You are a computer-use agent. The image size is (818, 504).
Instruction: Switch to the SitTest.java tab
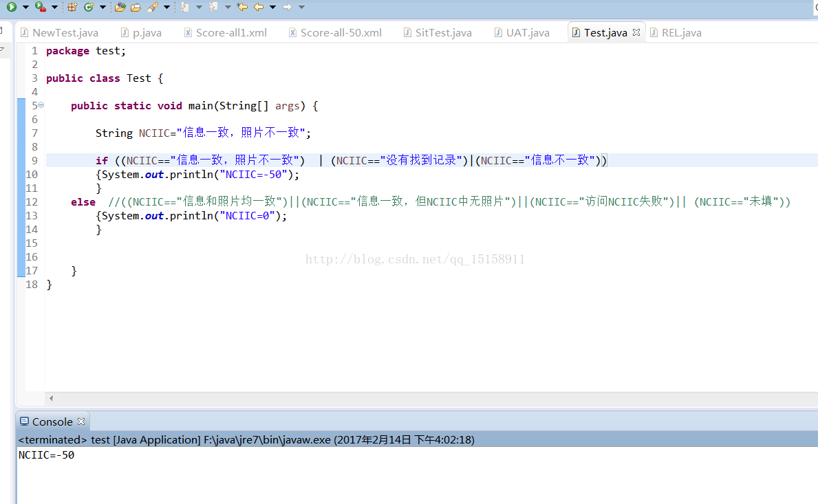(438, 33)
